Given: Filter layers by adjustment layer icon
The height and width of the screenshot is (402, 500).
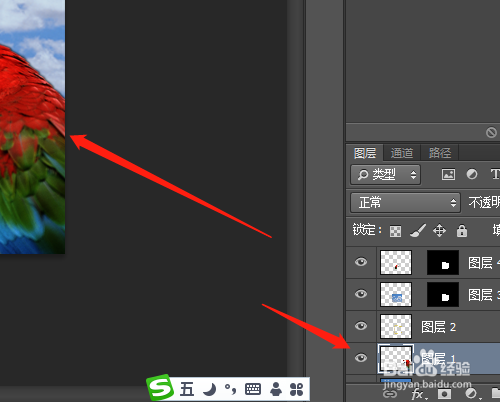Looking at the screenshot, I should tap(472, 174).
